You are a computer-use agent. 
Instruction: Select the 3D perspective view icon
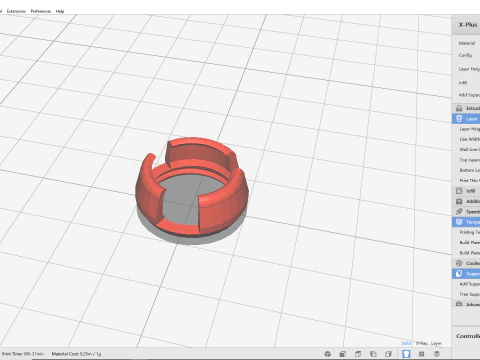(x=328, y=354)
